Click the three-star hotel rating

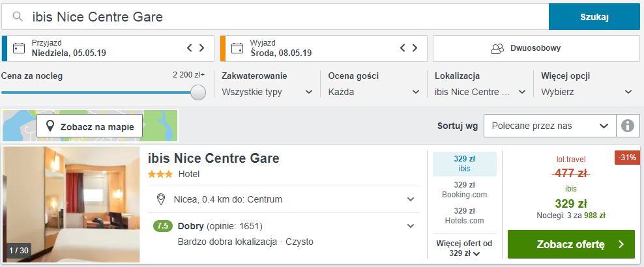coord(160,175)
